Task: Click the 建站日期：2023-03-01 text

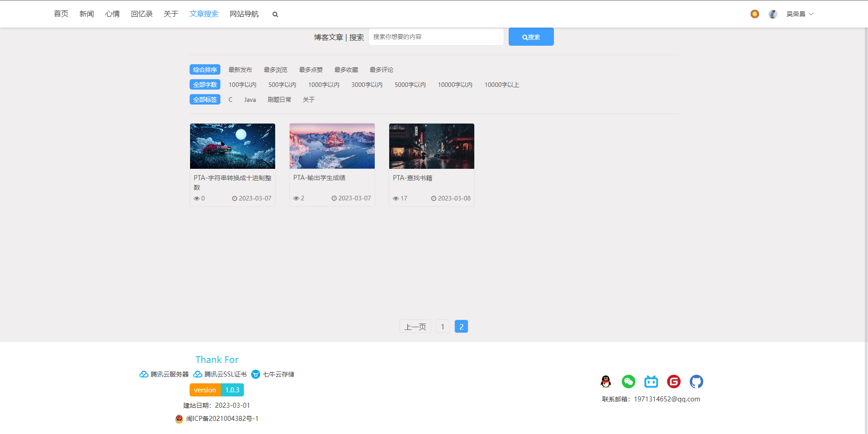Action: click(x=217, y=405)
